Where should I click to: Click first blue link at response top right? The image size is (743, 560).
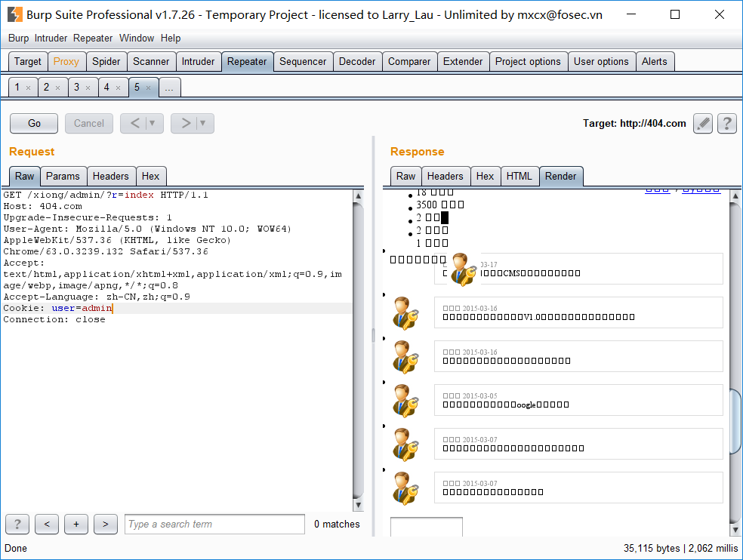[658, 191]
